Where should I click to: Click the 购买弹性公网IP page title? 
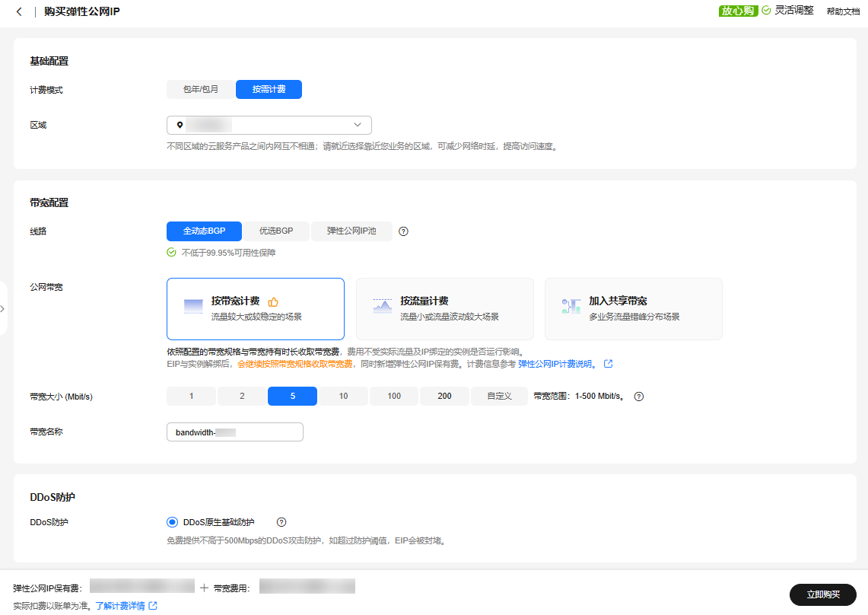coord(82,11)
